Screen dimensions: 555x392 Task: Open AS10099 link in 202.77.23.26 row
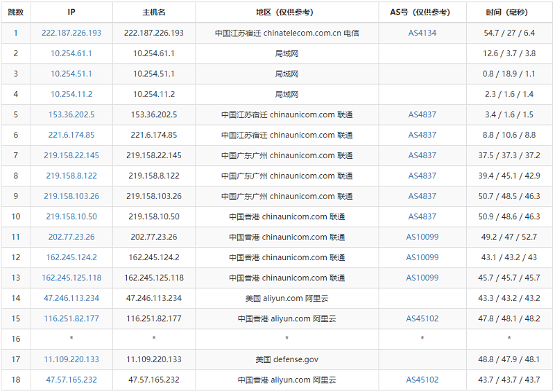[422, 237]
